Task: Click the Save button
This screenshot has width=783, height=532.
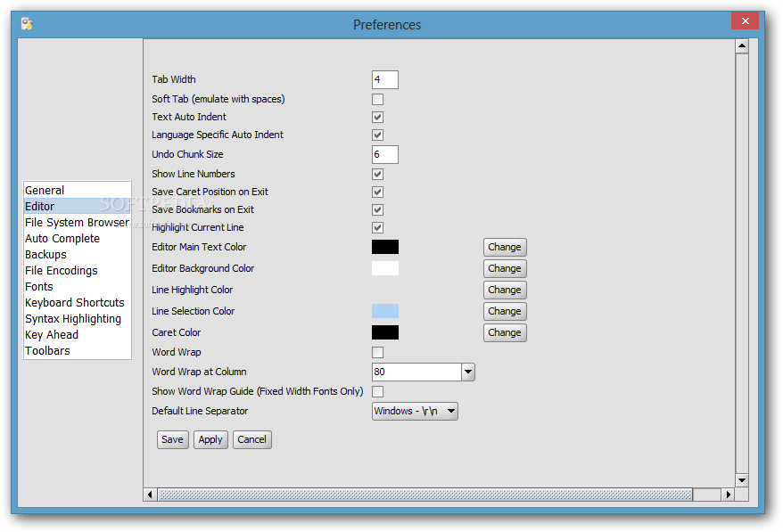Action: click(172, 439)
